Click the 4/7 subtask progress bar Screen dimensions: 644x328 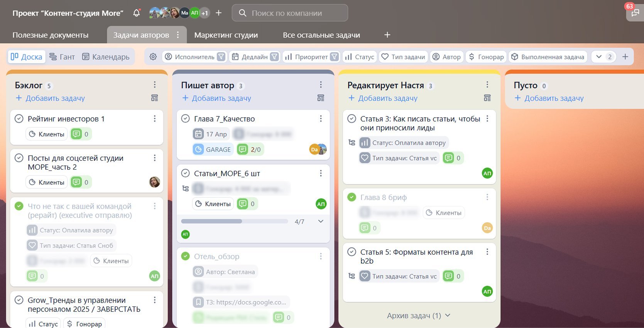click(x=235, y=221)
